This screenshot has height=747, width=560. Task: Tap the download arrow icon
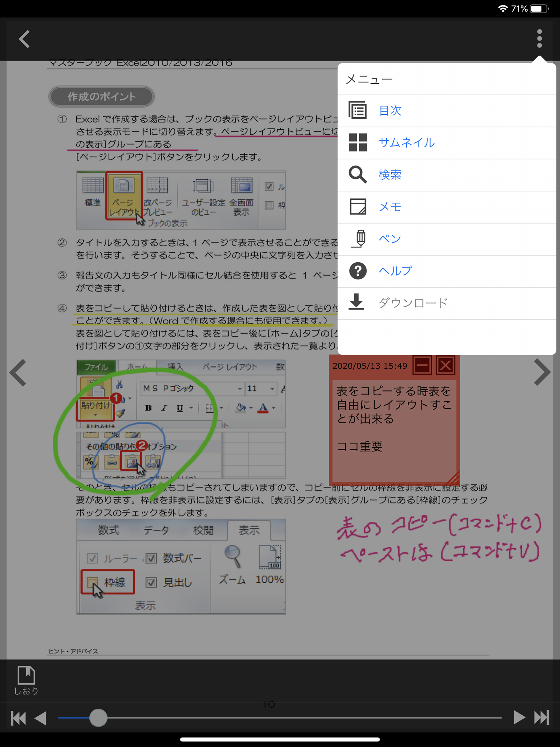pyautogui.click(x=356, y=302)
